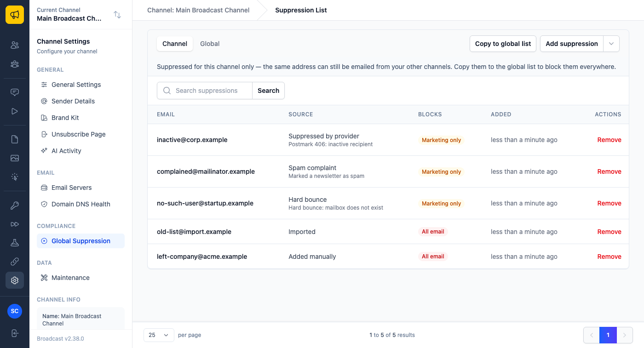This screenshot has height=348, width=644.
Task: Click the Add suppression button
Action: click(572, 44)
